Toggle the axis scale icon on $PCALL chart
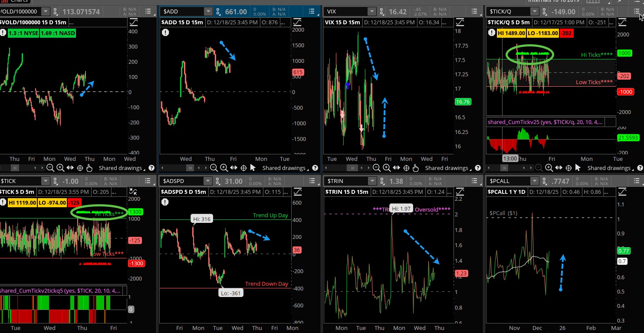This screenshot has height=333, width=644. pyautogui.click(x=622, y=192)
